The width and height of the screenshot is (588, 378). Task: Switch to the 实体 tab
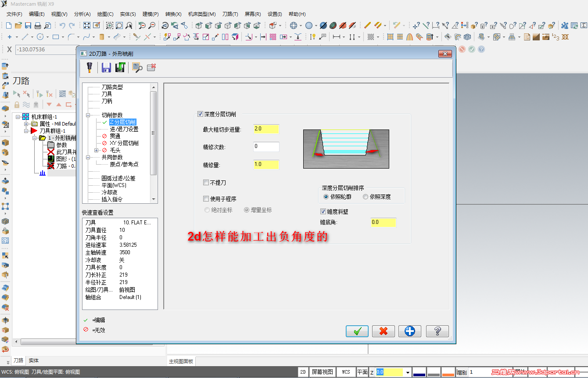click(x=34, y=360)
